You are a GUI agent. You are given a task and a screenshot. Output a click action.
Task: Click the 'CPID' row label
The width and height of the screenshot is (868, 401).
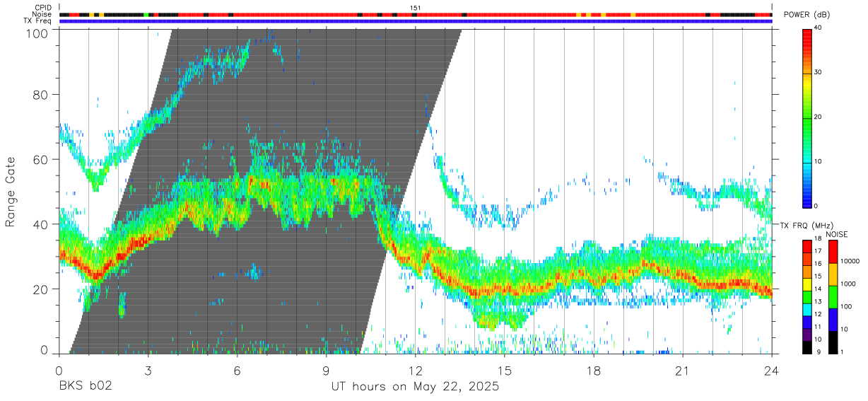42,8
